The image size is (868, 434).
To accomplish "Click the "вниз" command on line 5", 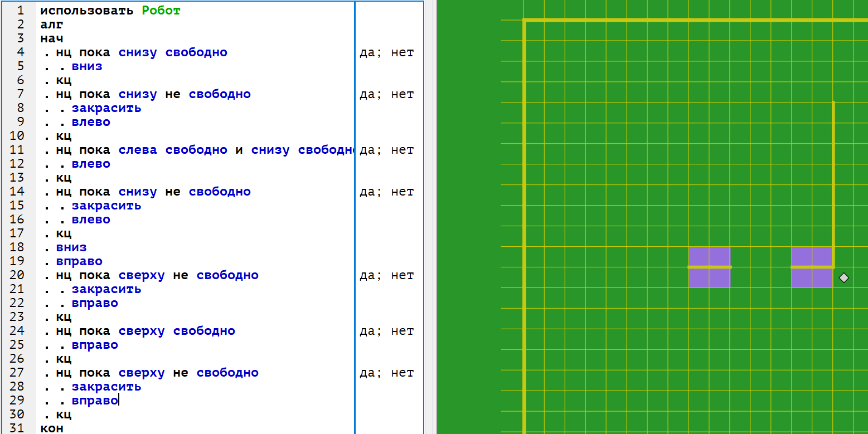I will [x=87, y=66].
